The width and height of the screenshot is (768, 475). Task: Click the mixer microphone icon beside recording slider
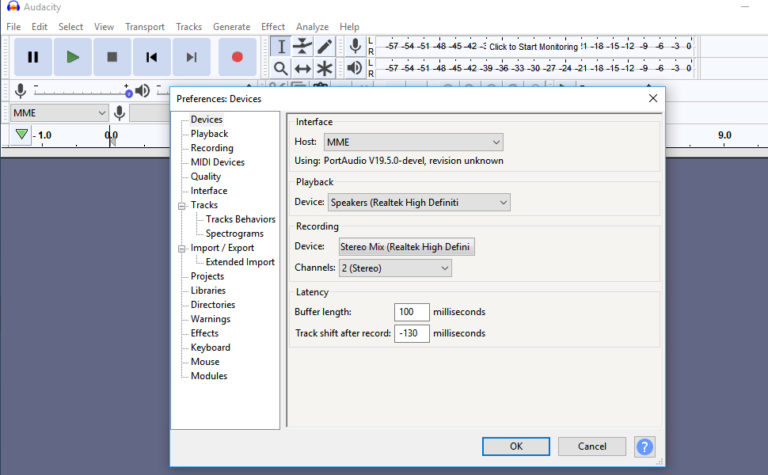click(x=20, y=91)
